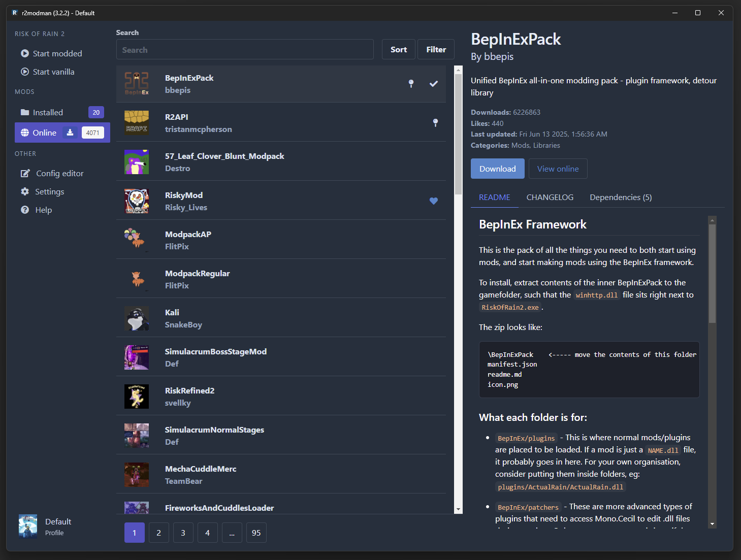741x560 pixels.
Task: Open Config editor from the sidebar
Action: (25, 174)
